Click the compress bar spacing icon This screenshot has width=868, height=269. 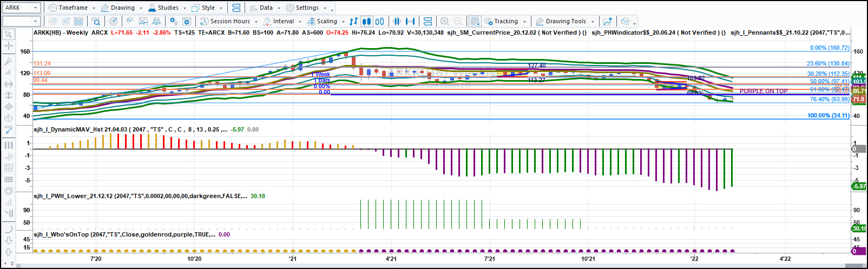tap(397, 21)
